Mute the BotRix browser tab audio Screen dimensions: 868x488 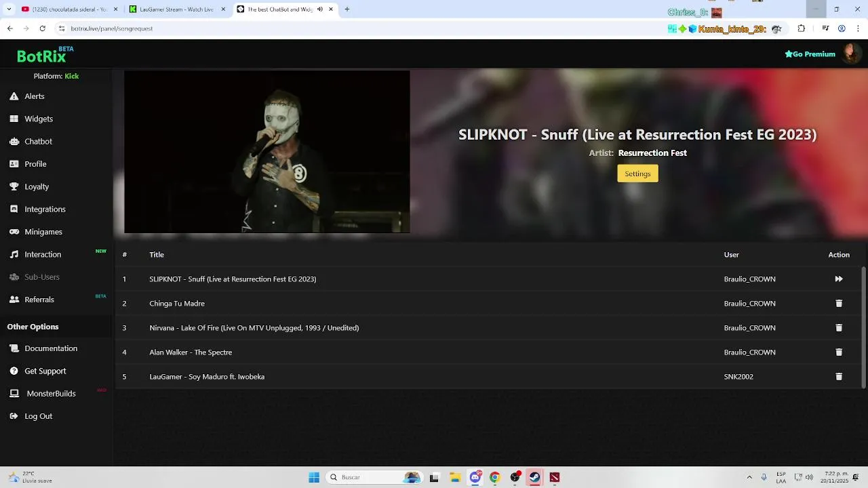(320, 9)
